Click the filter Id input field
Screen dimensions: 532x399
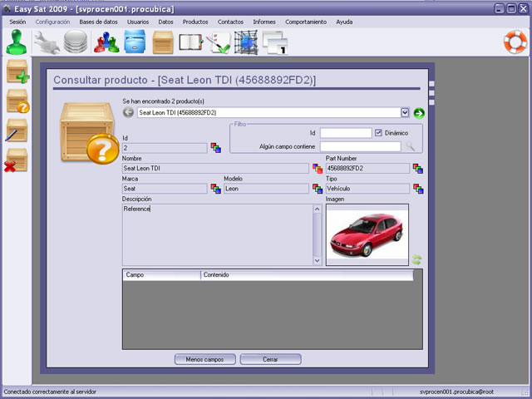(346, 133)
